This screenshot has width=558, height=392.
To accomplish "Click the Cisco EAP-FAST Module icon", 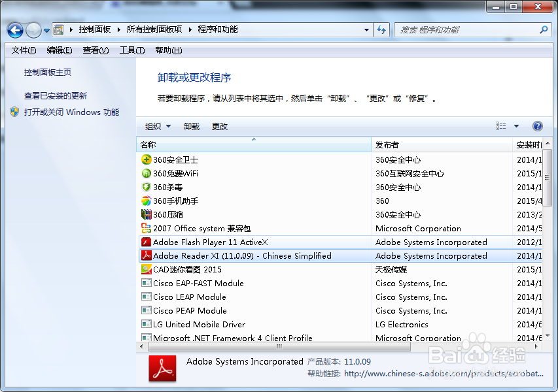I will click(147, 284).
